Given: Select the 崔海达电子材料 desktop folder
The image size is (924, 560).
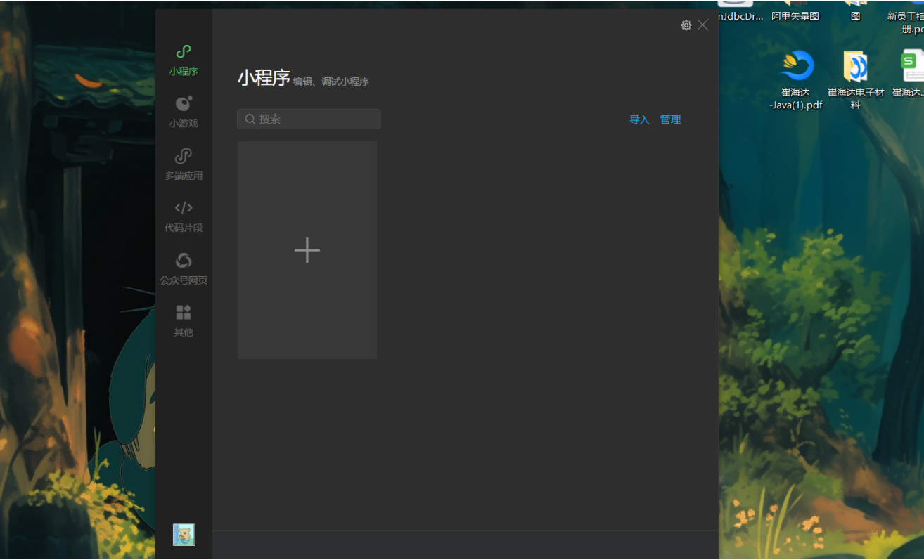Looking at the screenshot, I should 856,80.
